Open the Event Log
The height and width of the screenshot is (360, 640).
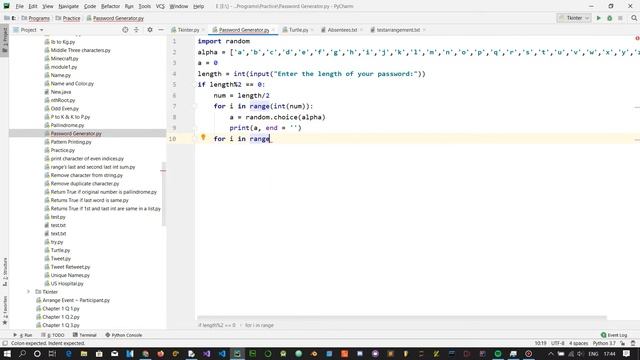coord(614,335)
